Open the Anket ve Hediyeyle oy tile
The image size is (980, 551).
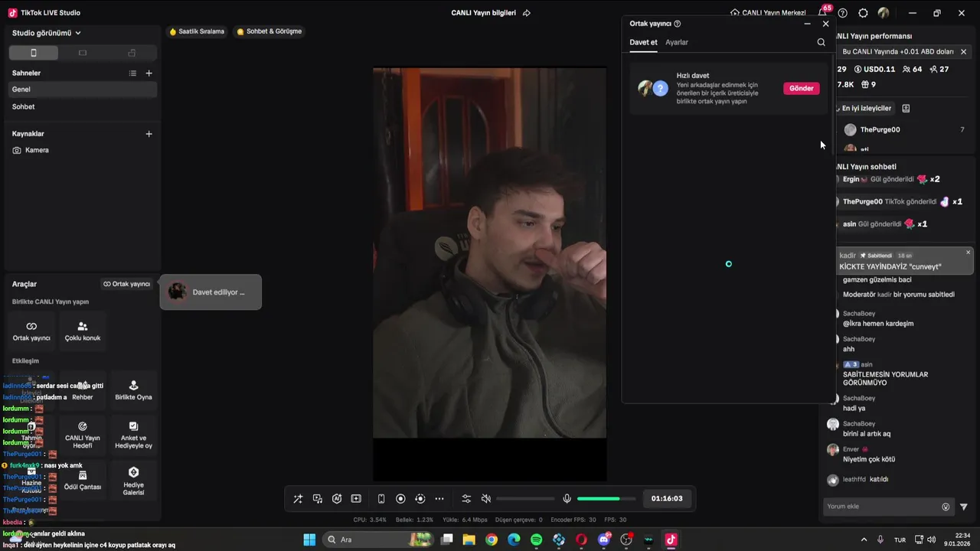coord(133,434)
